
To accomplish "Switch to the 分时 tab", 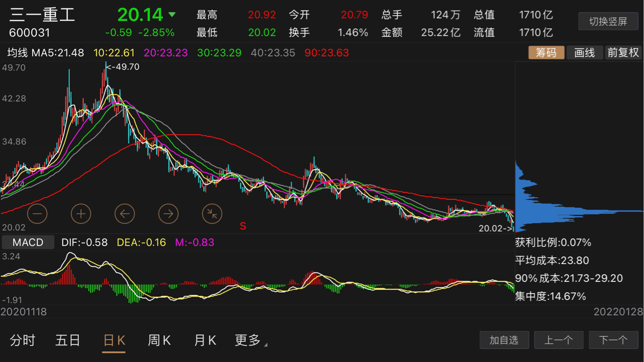I will point(23,340).
